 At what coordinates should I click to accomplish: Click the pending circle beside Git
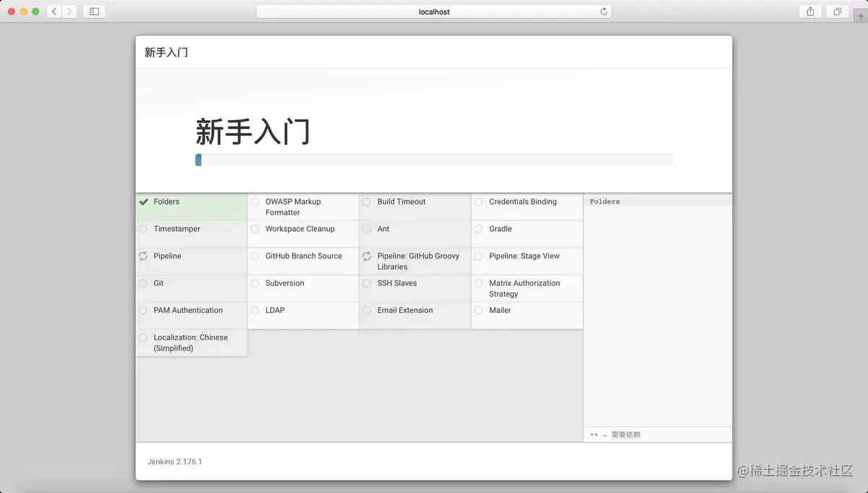click(x=143, y=283)
